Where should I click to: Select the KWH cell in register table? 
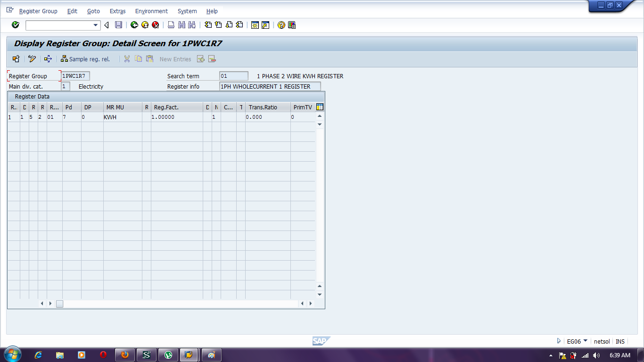point(123,117)
